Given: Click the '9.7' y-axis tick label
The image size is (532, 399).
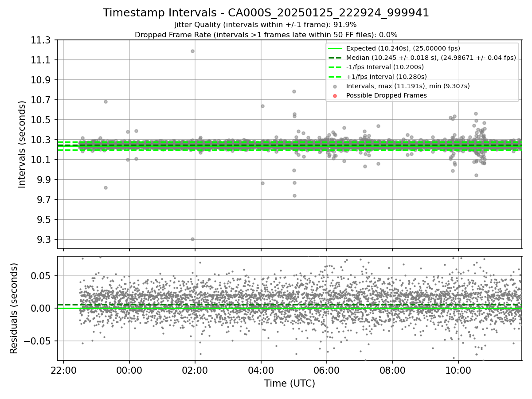Looking at the screenshot, I should pyautogui.click(x=45, y=200).
